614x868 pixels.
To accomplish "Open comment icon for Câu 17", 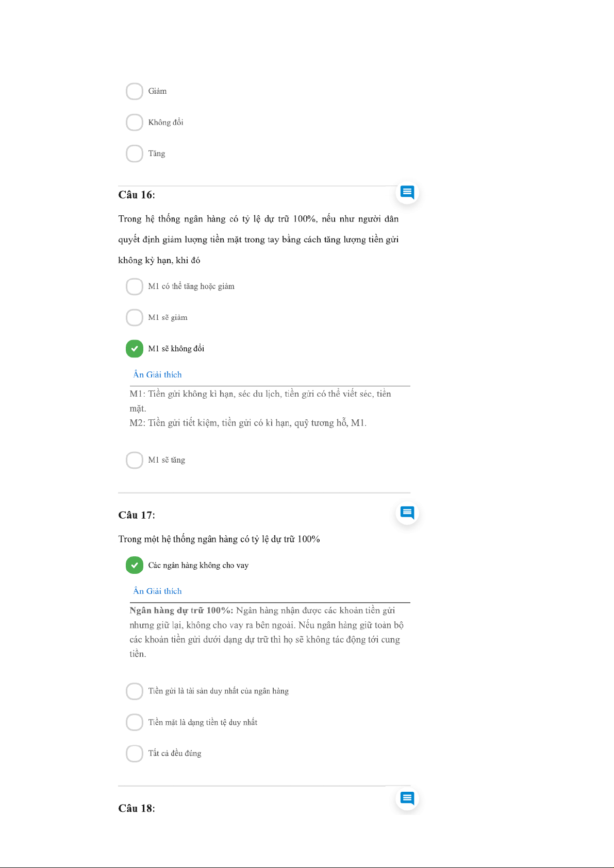I will 407,513.
